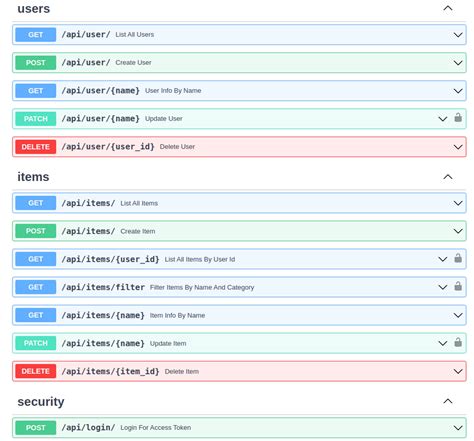Click /api/user/{name} path of Update User
This screenshot has width=474, height=441.
point(100,119)
